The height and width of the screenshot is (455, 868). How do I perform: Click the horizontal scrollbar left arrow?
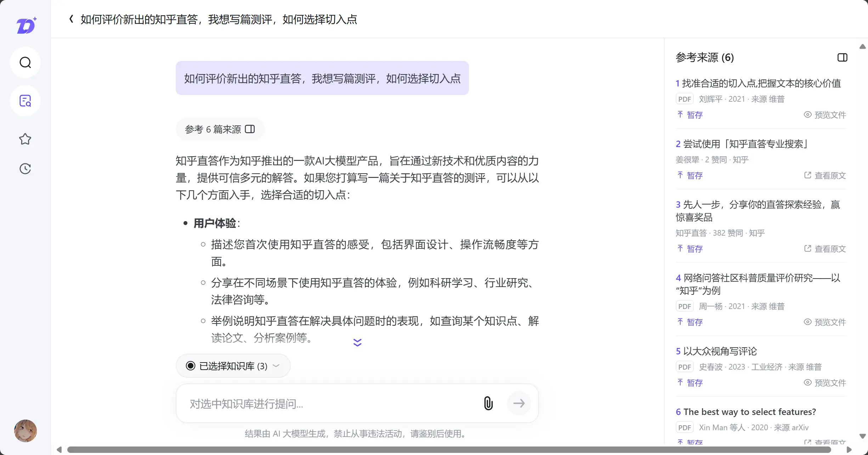click(x=59, y=450)
